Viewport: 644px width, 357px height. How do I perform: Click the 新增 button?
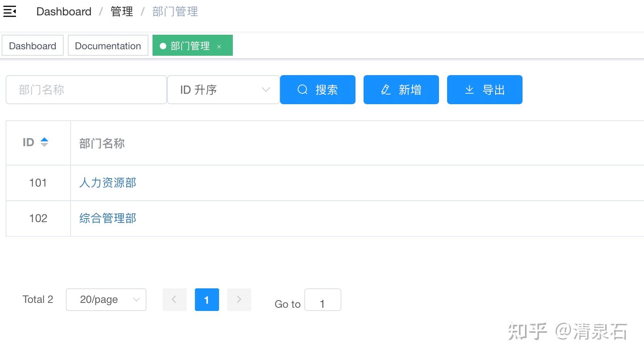point(401,90)
